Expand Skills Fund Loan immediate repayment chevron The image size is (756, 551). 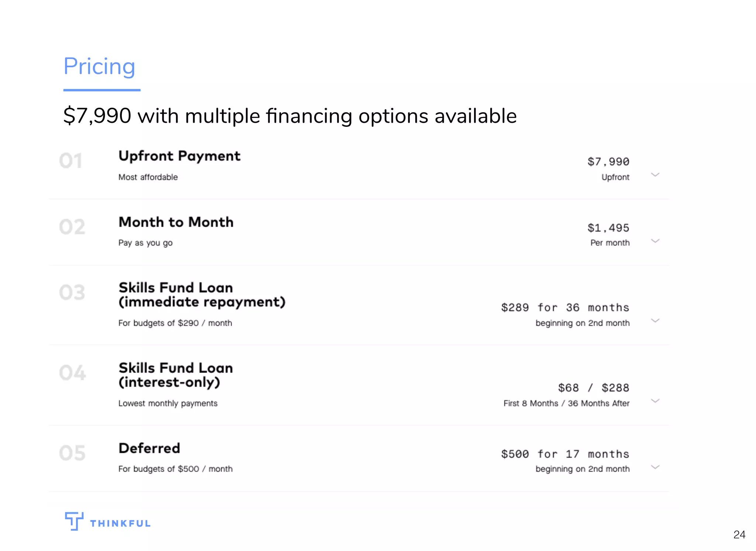pos(655,320)
